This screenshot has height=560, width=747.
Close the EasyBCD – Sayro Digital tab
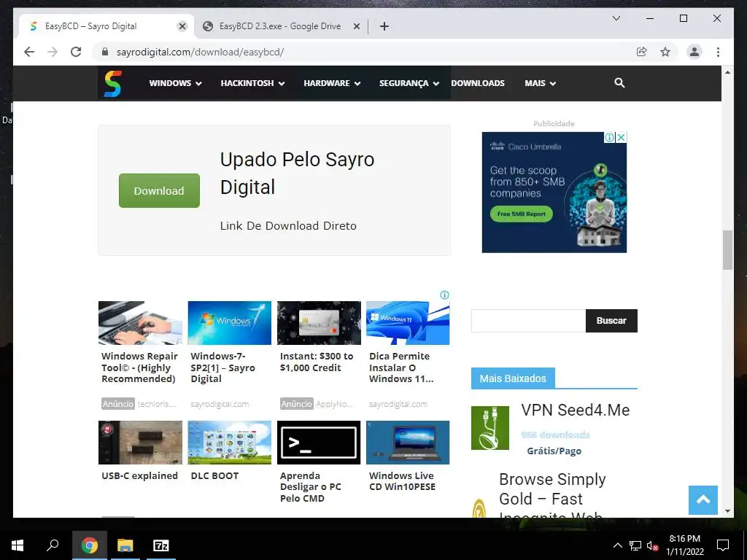(x=182, y=26)
